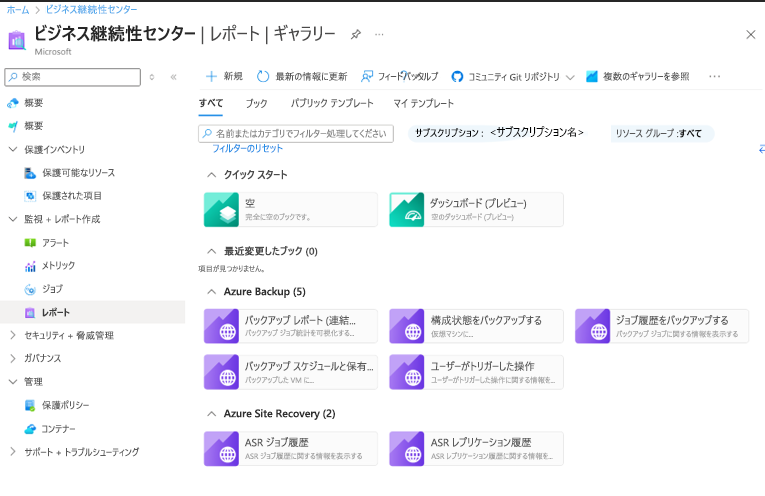Click the 保護された項目 icon
This screenshot has width=765, height=496.
[30, 196]
